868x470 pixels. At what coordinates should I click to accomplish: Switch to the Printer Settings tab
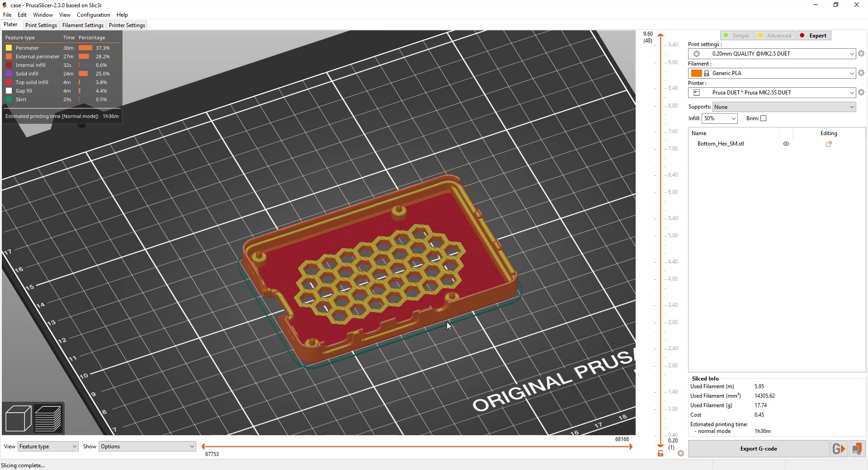(127, 25)
